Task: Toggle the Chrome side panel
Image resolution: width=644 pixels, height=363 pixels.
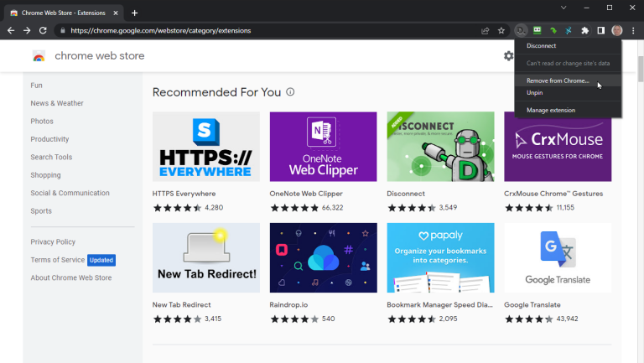Action: (x=601, y=30)
